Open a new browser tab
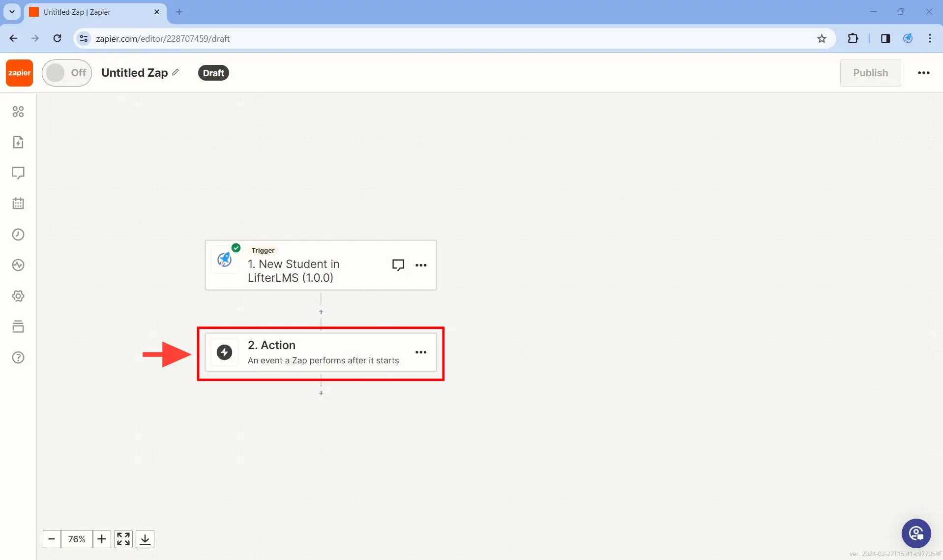 179,12
